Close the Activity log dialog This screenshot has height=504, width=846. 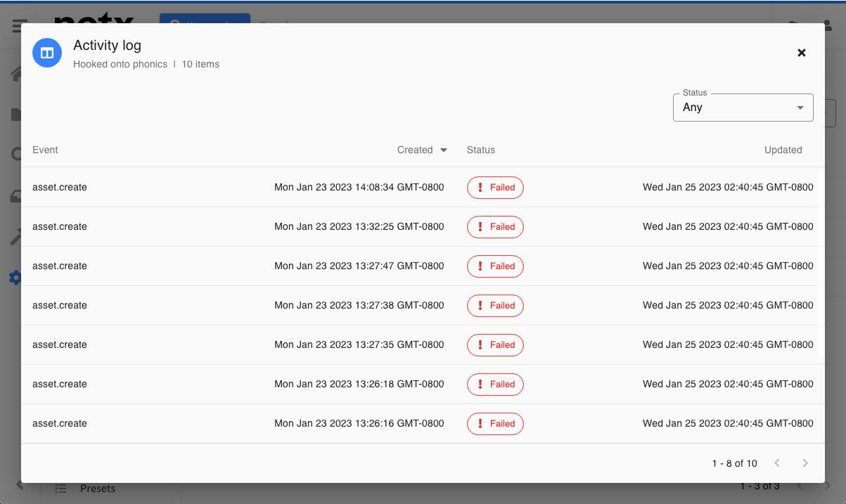click(801, 53)
